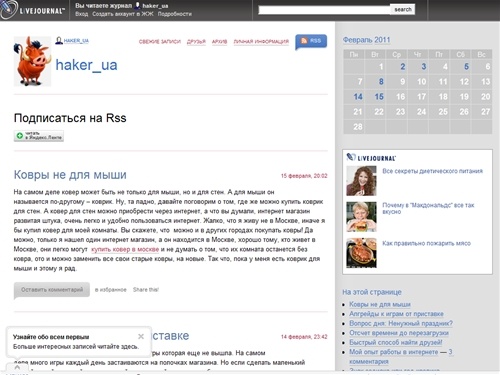Click thumbnail of roasted meat dish
Image resolution: width=500 pixels, height=375 pixels.
[361, 253]
